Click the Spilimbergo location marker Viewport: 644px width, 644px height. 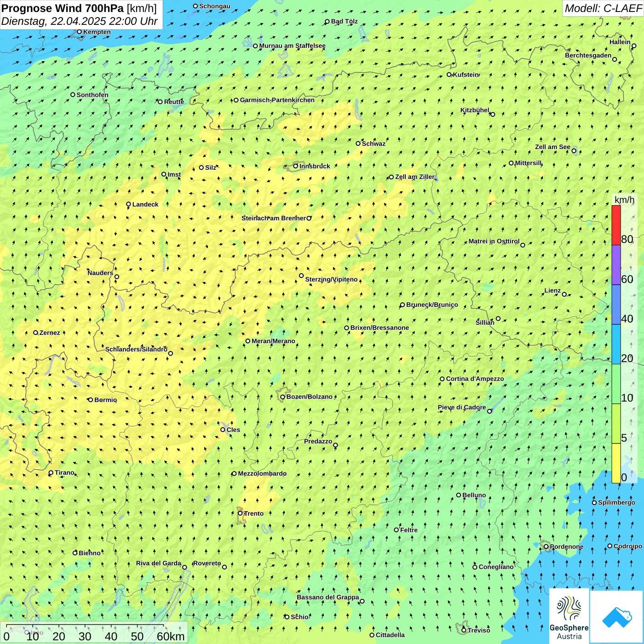tap(594, 502)
